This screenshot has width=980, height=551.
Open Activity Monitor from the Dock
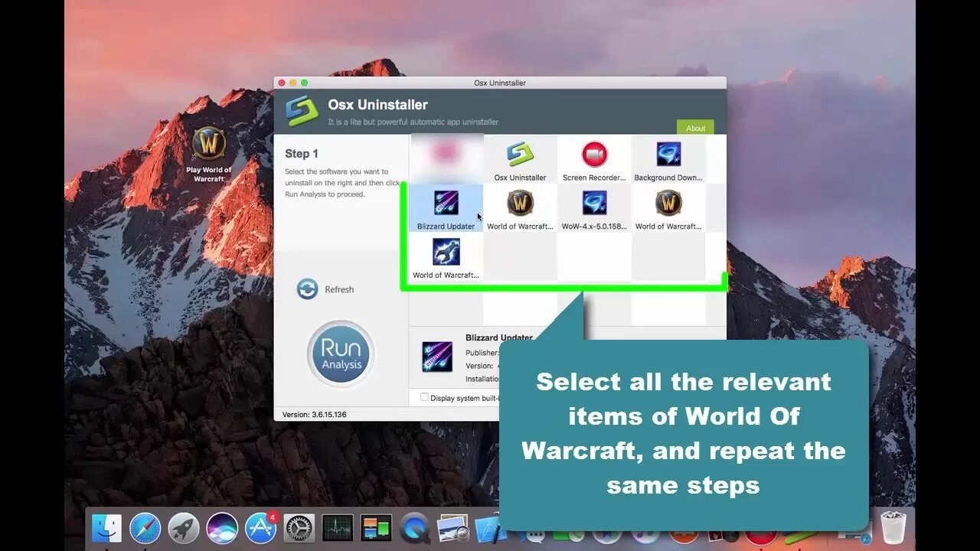point(338,528)
